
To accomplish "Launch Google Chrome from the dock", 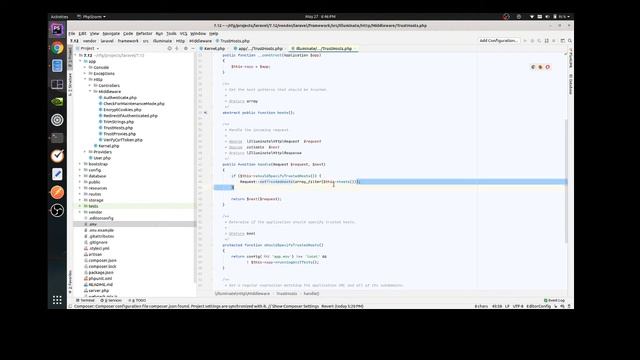I will (57, 48).
